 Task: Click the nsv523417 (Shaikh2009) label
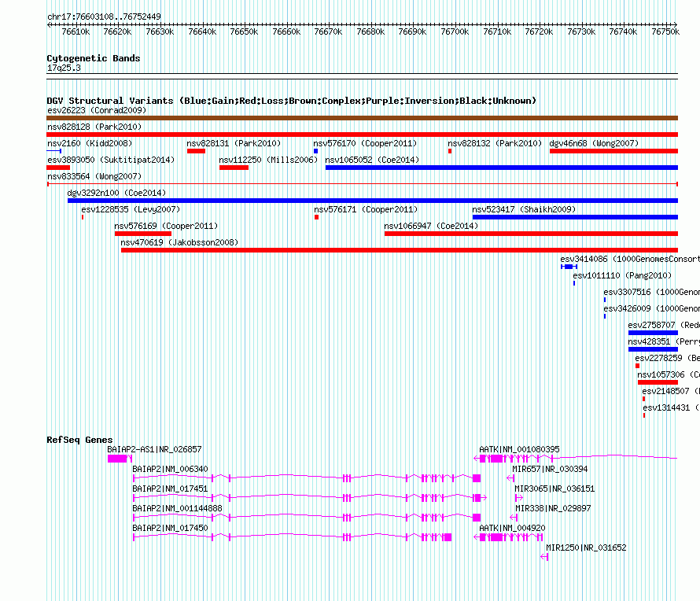coord(524,209)
